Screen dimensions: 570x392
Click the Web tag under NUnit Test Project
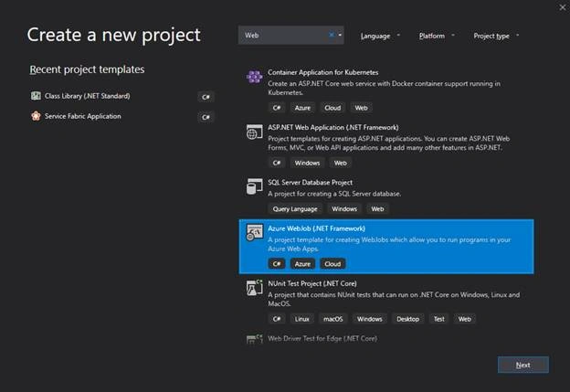pos(464,319)
